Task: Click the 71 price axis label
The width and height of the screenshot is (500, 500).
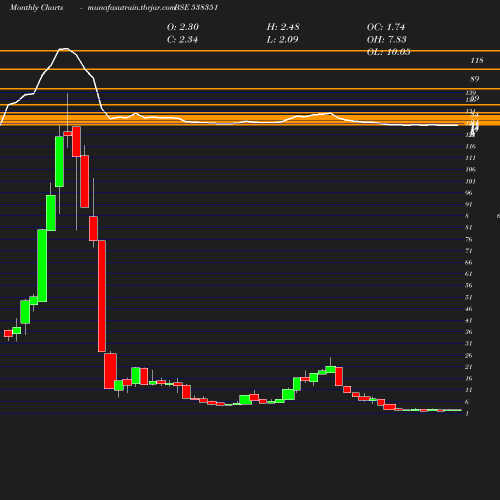Action: click(469, 251)
